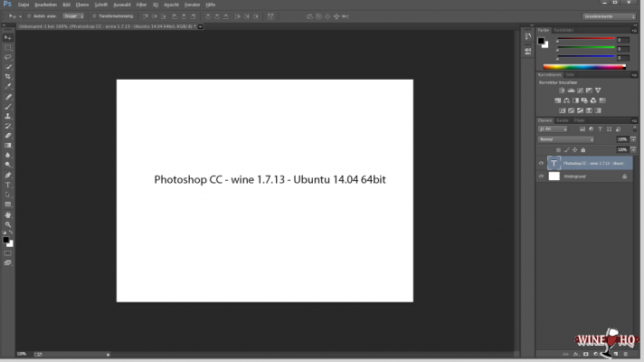Open the Filter menu
This screenshot has height=362, width=644.
tap(141, 5)
